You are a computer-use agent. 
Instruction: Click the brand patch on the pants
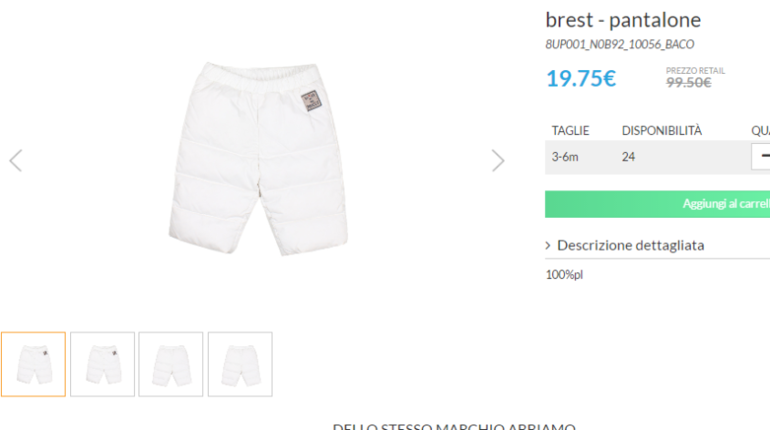point(311,101)
